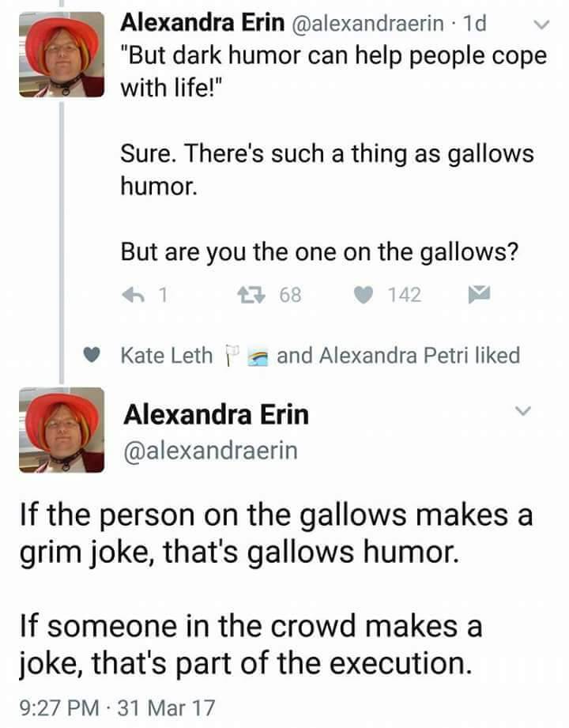Open the tweet text "But are you the one on the gallows?"
Screen dimensions: 569x728
pyautogui.click(x=319, y=252)
